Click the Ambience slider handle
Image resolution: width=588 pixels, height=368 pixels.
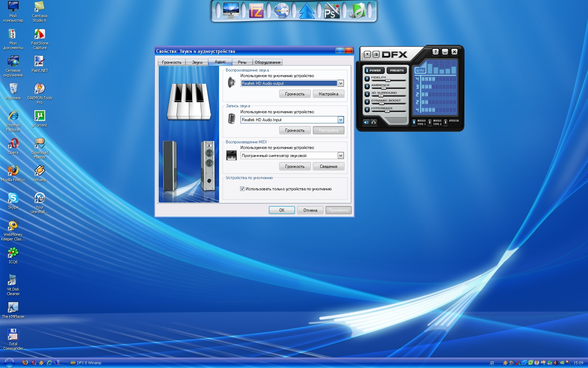click(383, 88)
